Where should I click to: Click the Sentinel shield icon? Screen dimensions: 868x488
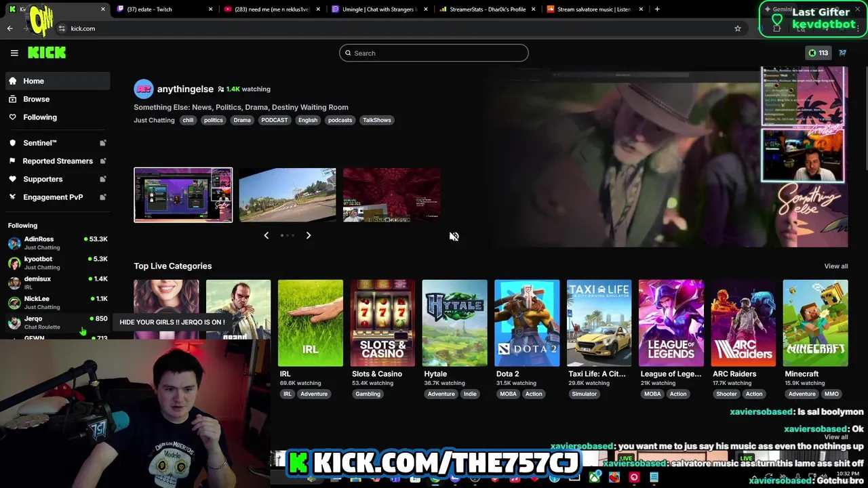click(12, 143)
